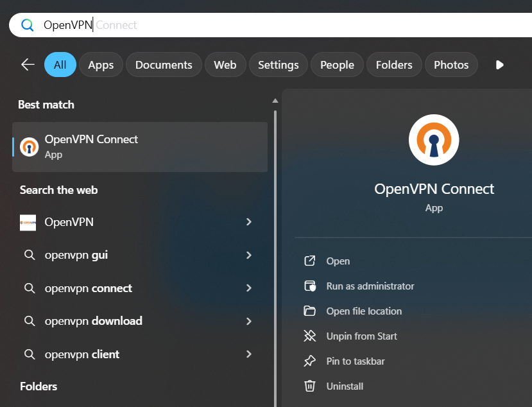Click the back arrow icon
532x407 pixels.
click(x=28, y=64)
